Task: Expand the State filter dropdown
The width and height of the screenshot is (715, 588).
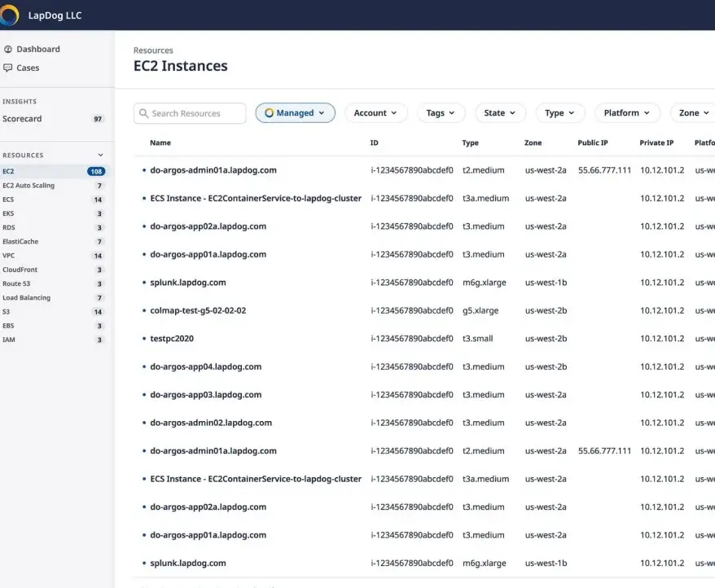Action: click(x=499, y=112)
